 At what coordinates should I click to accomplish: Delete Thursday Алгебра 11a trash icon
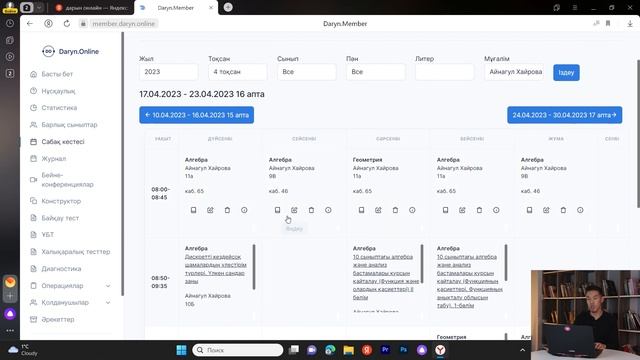(479, 210)
